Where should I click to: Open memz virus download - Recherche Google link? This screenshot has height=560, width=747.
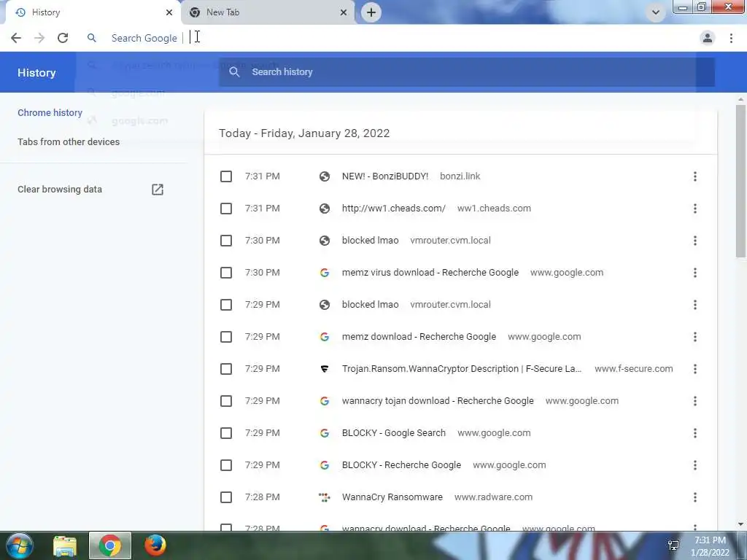[x=430, y=273]
